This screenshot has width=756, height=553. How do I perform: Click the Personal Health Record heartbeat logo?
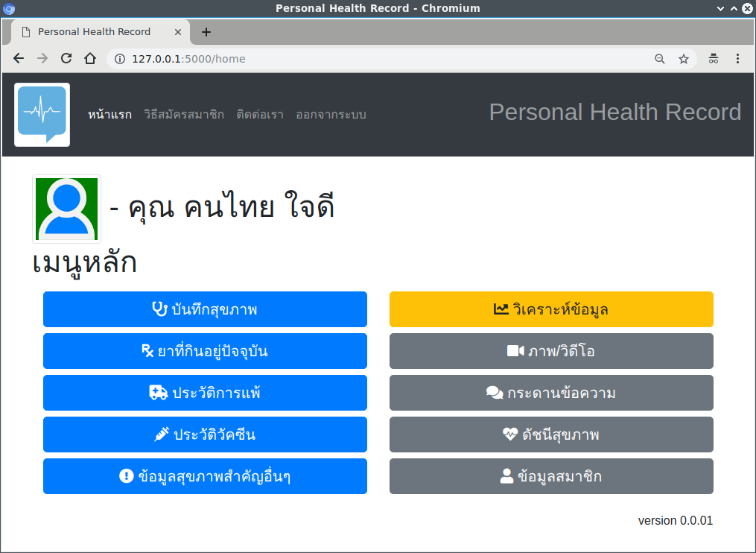42,114
